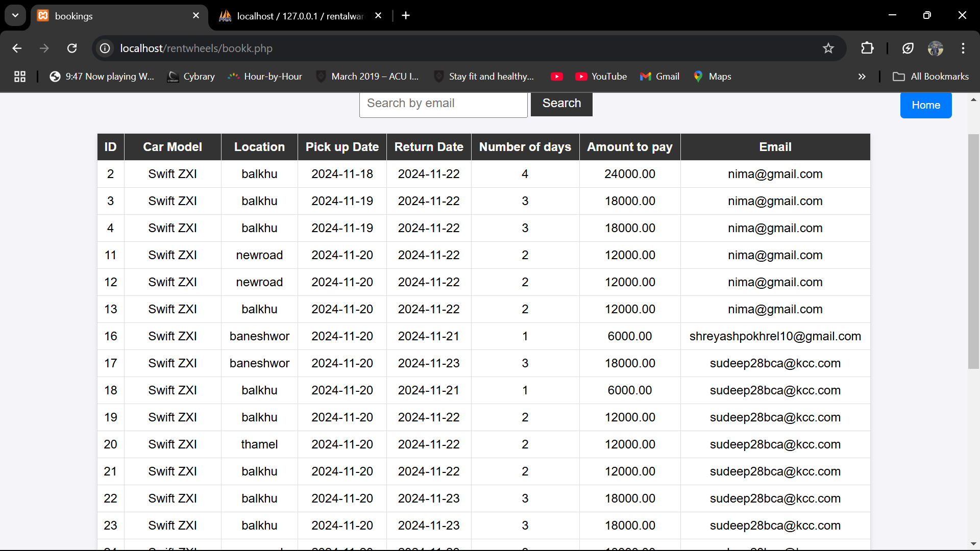Select amount 24000.00 in row ID 2
Image resolution: width=980 pixels, height=551 pixels.
tap(630, 174)
